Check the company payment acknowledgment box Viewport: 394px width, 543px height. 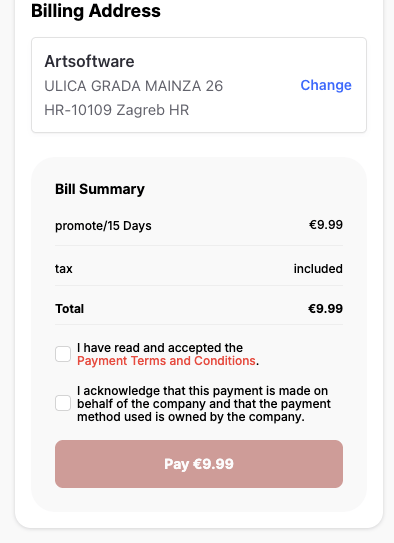click(x=63, y=403)
